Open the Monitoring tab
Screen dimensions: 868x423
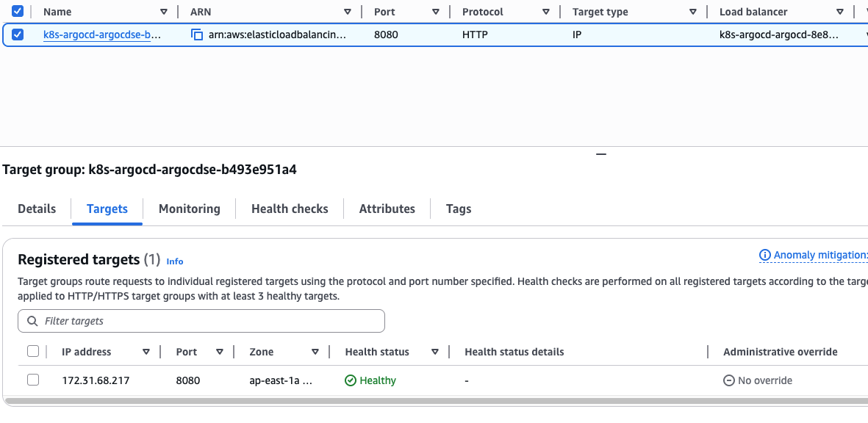tap(189, 209)
